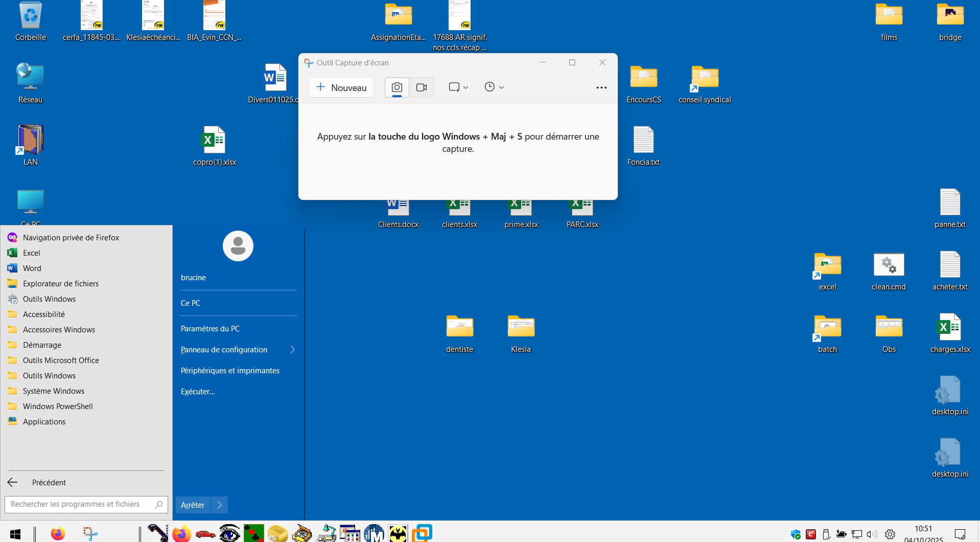The width and height of the screenshot is (980, 542).
Task: Open Paramètres du PC
Action: (x=210, y=329)
